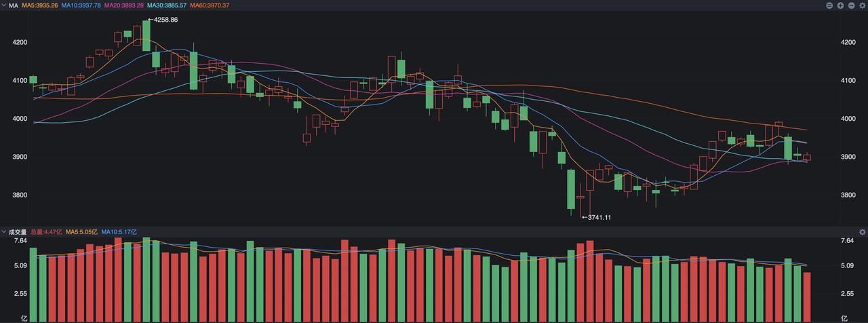
Task: Click volume 总量:4.47亿 label
Action: pos(46,232)
